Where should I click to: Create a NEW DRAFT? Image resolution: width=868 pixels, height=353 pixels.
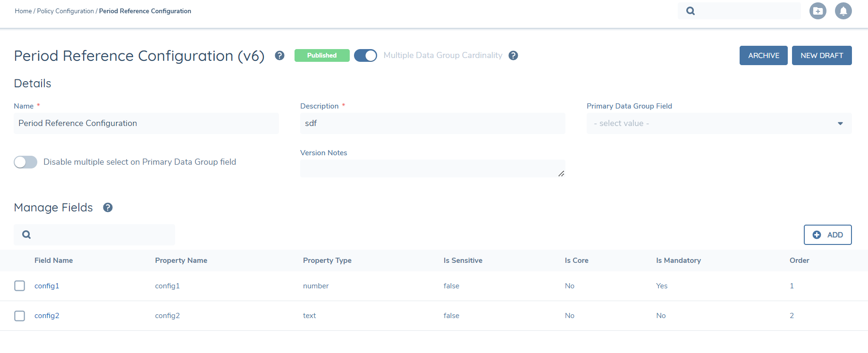click(x=821, y=56)
